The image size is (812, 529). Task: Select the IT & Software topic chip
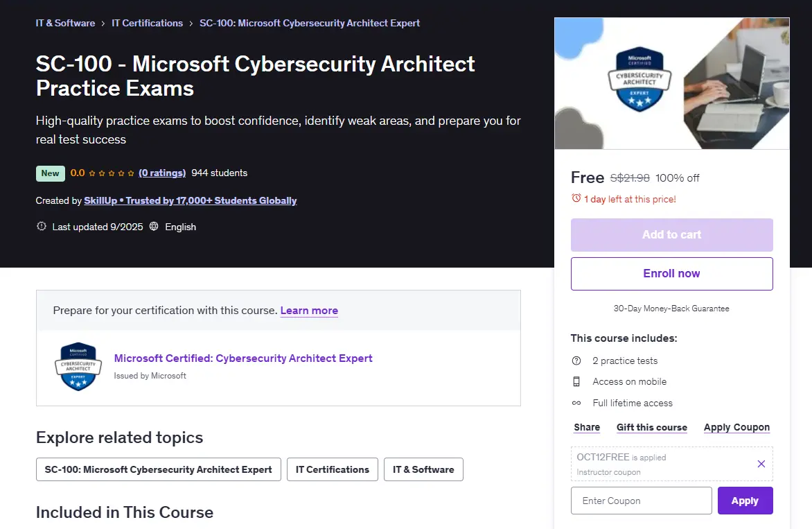(x=423, y=469)
